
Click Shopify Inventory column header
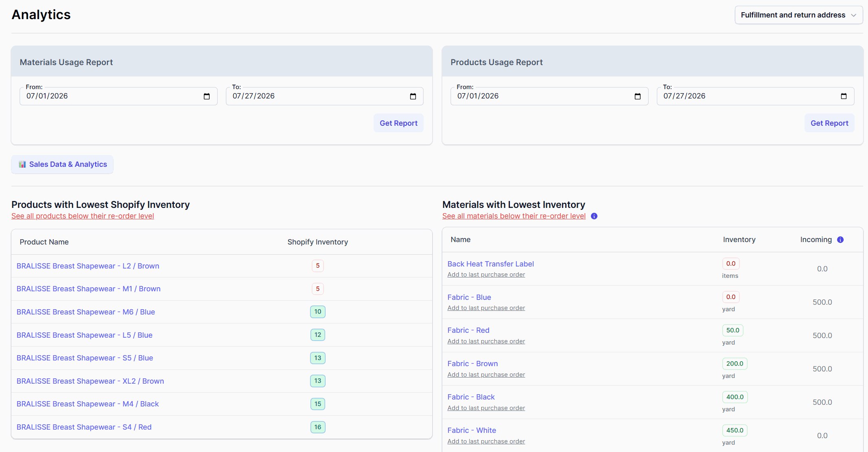(318, 242)
